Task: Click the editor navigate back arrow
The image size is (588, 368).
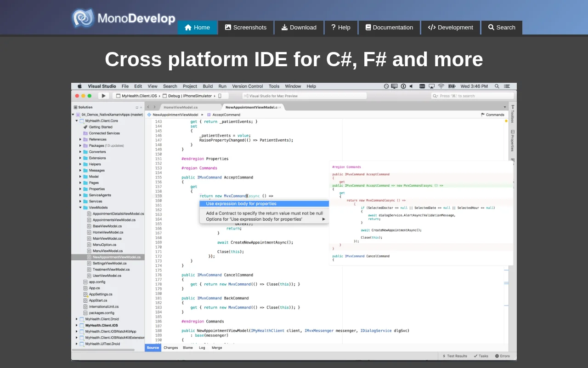Action: pyautogui.click(x=148, y=107)
